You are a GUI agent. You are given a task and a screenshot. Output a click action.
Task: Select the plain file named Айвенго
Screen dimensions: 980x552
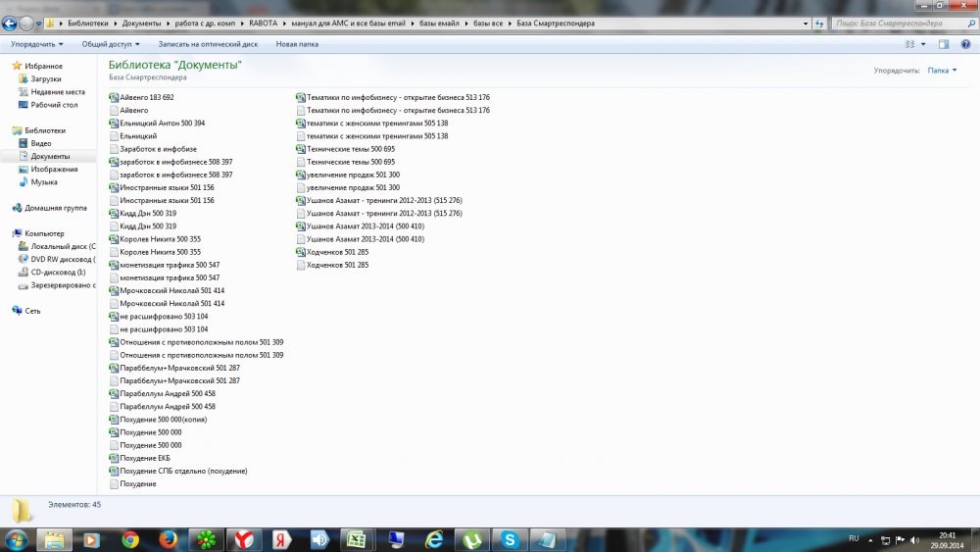click(x=128, y=110)
